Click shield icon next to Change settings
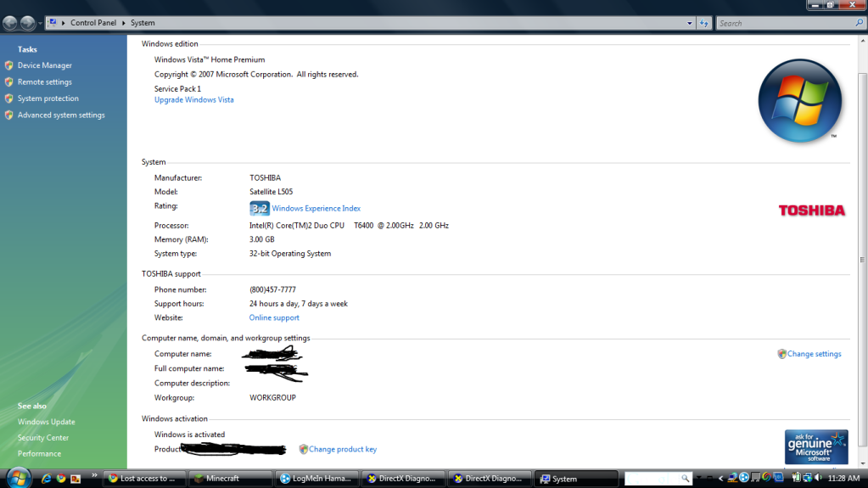Image resolution: width=868 pixels, height=488 pixels. pos(781,354)
